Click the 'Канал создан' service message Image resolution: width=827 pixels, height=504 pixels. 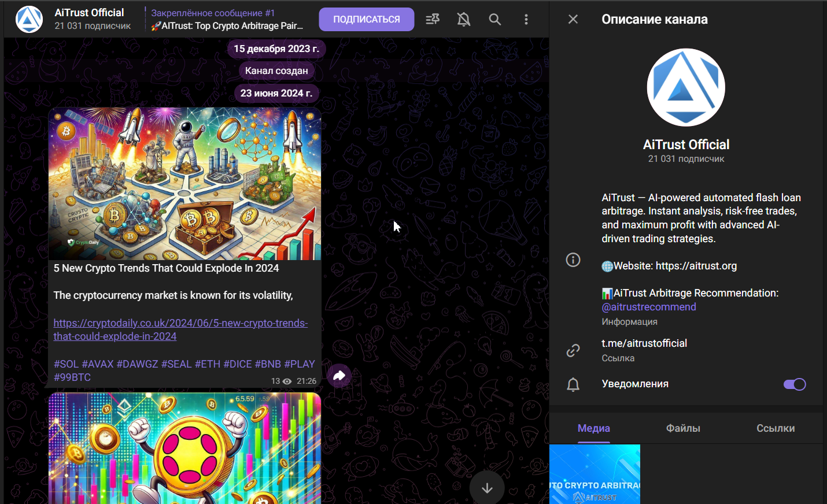[276, 71]
